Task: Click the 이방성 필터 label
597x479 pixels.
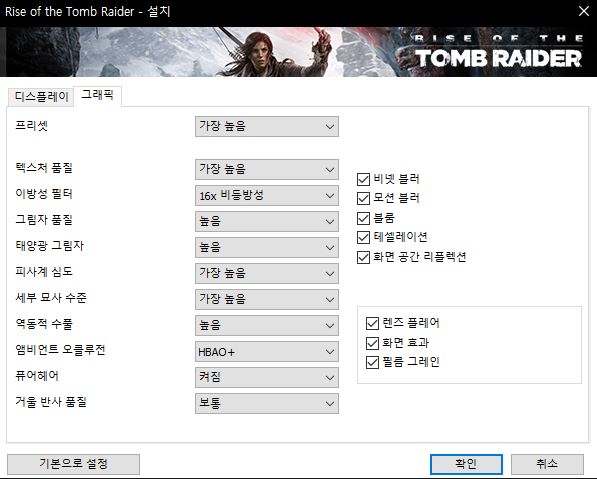Action: pyautogui.click(x=44, y=194)
